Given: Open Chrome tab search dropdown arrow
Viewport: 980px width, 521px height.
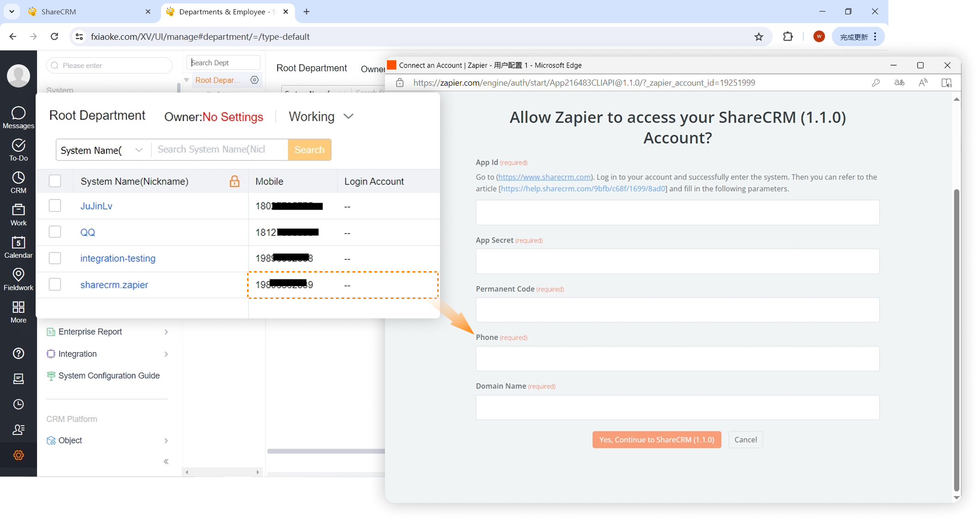Looking at the screenshot, I should pyautogui.click(x=12, y=12).
